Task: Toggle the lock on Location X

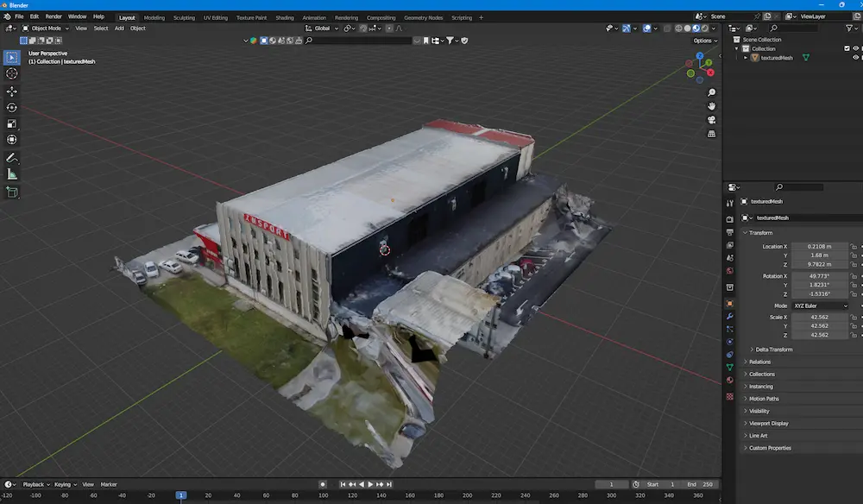Action: click(x=854, y=246)
